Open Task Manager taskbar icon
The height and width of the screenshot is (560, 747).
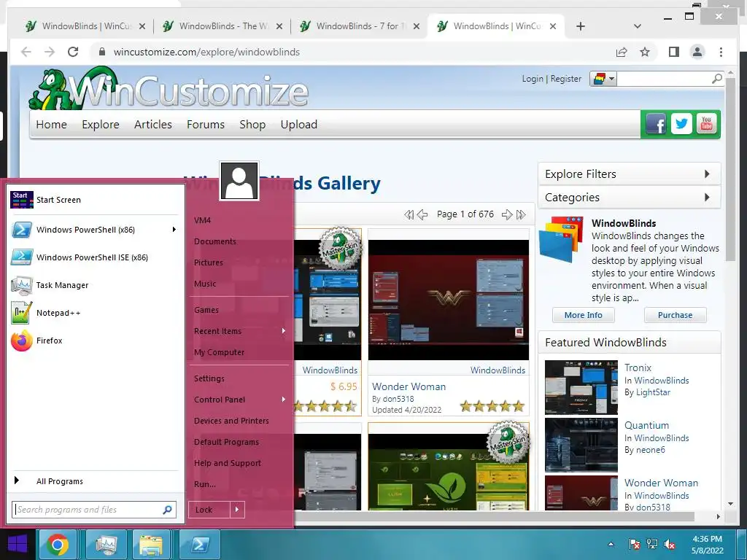coord(105,545)
